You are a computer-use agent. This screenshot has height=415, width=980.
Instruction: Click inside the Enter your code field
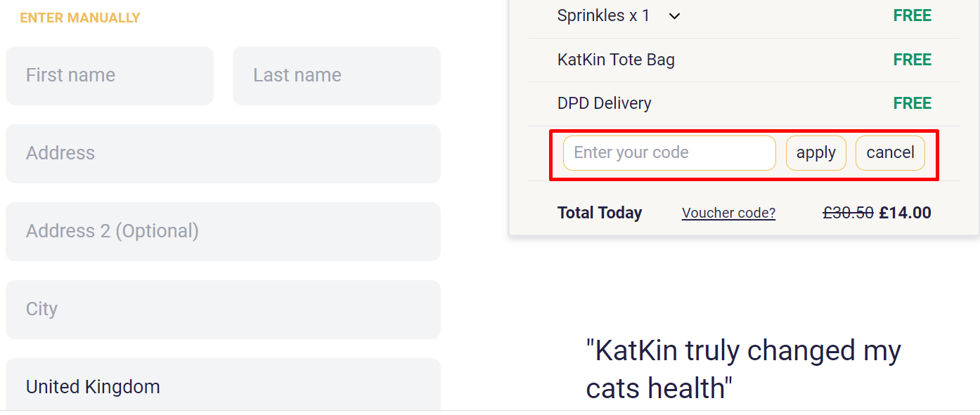[x=668, y=152]
